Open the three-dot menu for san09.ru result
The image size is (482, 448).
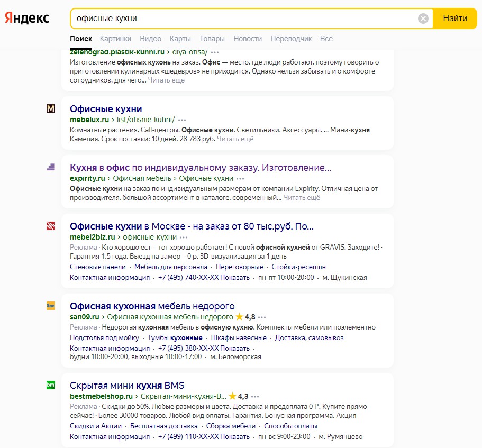pyautogui.click(x=262, y=317)
